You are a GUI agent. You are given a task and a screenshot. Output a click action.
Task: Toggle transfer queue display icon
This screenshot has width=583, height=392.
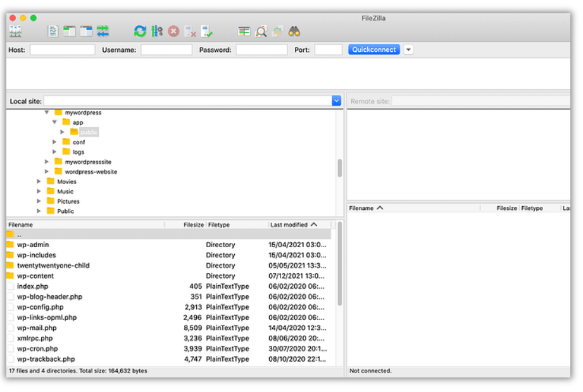click(103, 31)
